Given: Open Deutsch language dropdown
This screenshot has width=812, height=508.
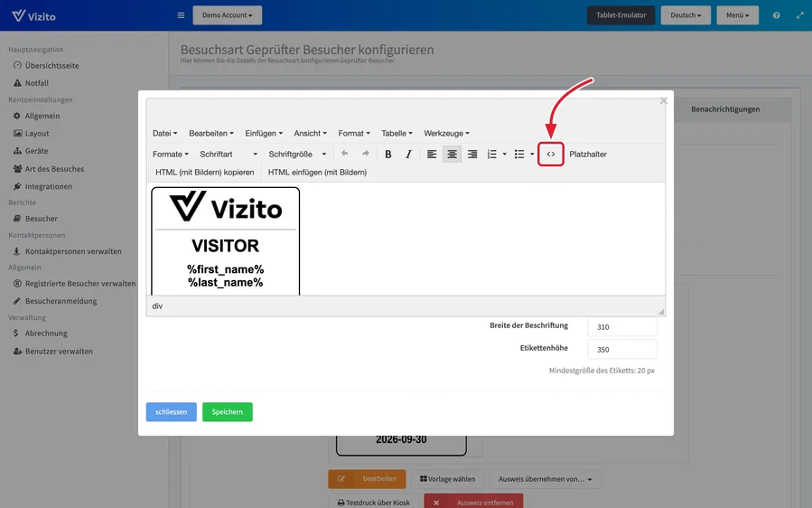Looking at the screenshot, I should click(686, 15).
